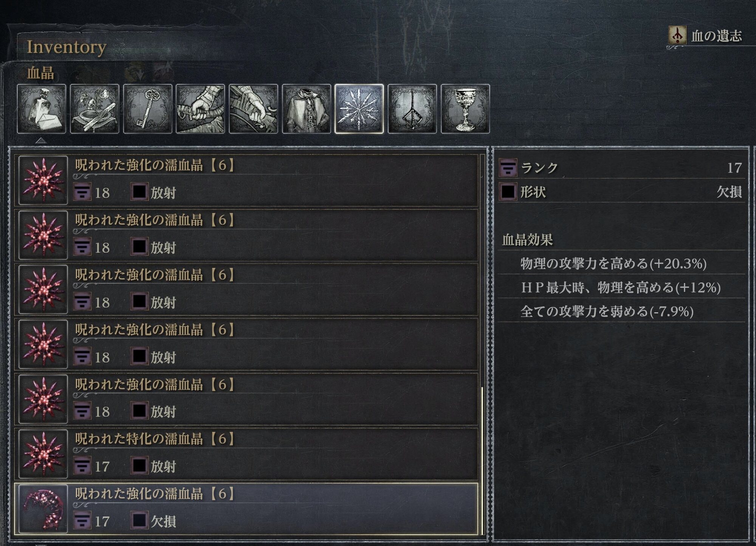Select the right-hand weapons category icon
Screen dimensions: 756x546
tap(200, 109)
